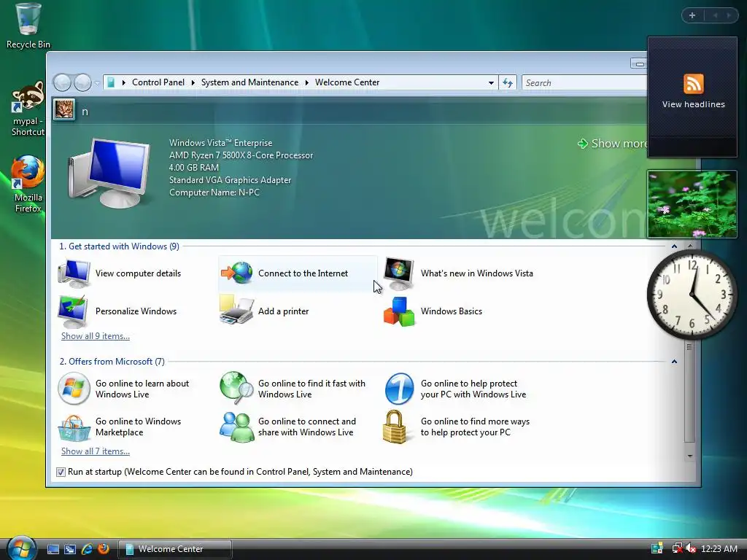Click the learn about Windows Live icon
Screen dimensions: 747x560
coord(74,389)
